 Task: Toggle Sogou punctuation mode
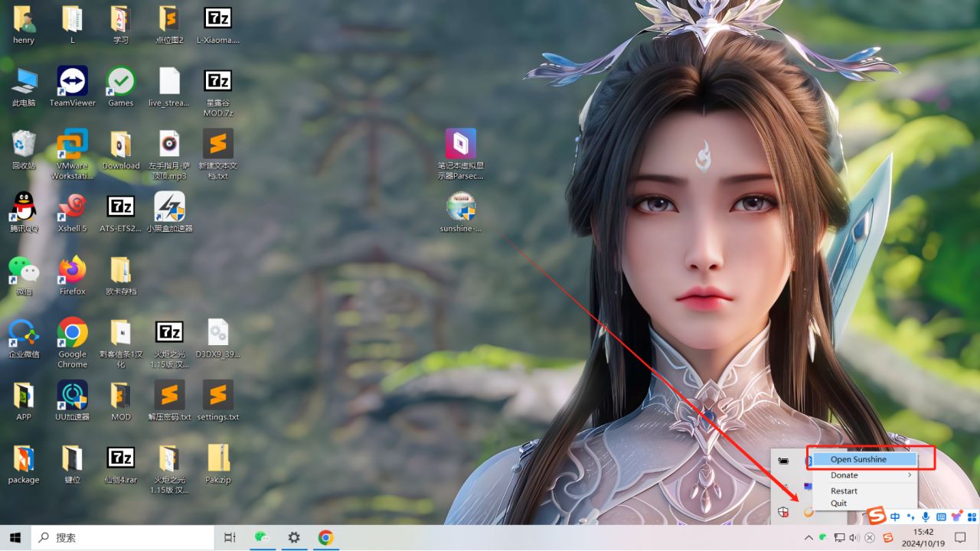[910, 517]
